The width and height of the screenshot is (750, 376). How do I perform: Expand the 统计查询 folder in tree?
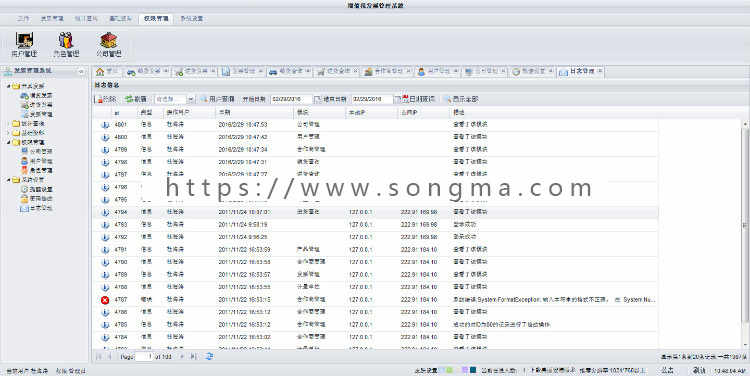point(9,123)
